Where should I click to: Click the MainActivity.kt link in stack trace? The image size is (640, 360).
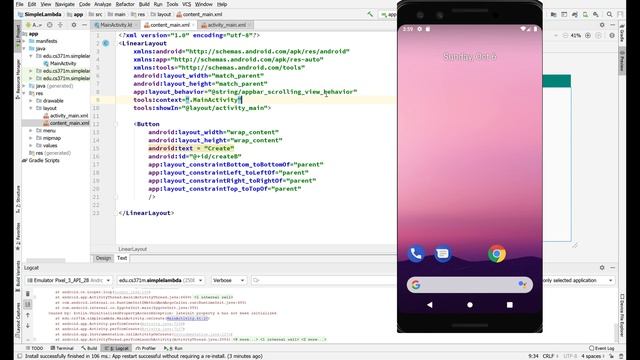pyautogui.click(x=187, y=318)
